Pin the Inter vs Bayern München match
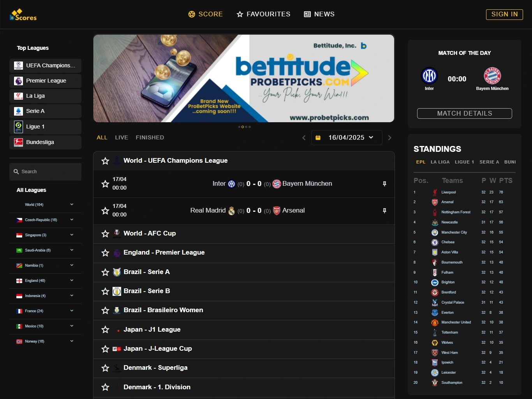Viewport: 532px width, 399px height. coord(384,184)
